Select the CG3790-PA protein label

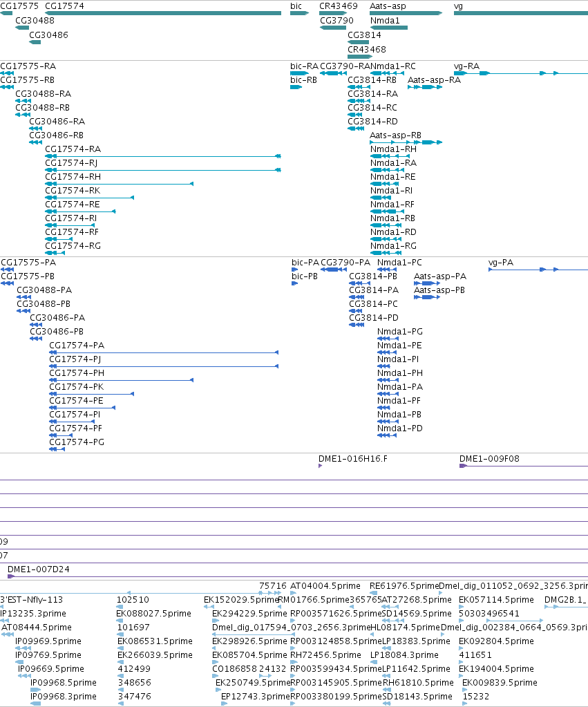[x=345, y=263]
